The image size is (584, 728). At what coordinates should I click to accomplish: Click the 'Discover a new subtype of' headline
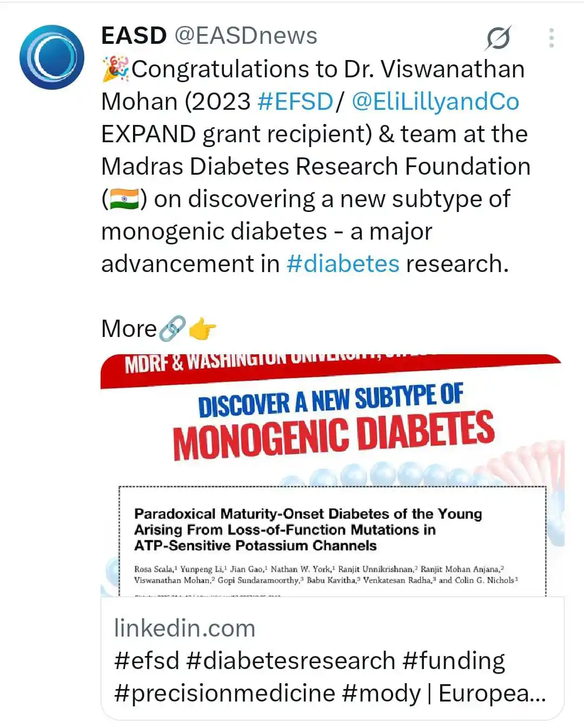point(330,400)
